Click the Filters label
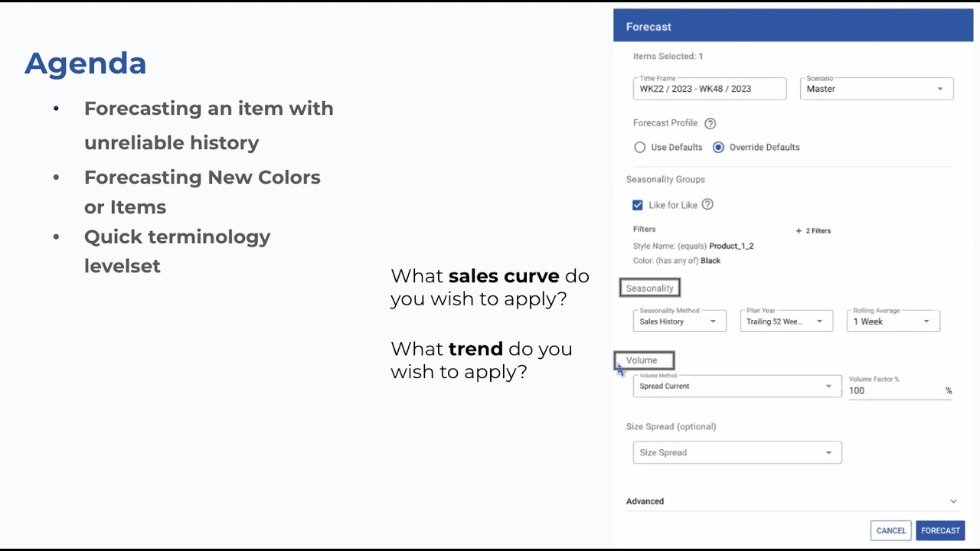980x551 pixels. (x=645, y=229)
